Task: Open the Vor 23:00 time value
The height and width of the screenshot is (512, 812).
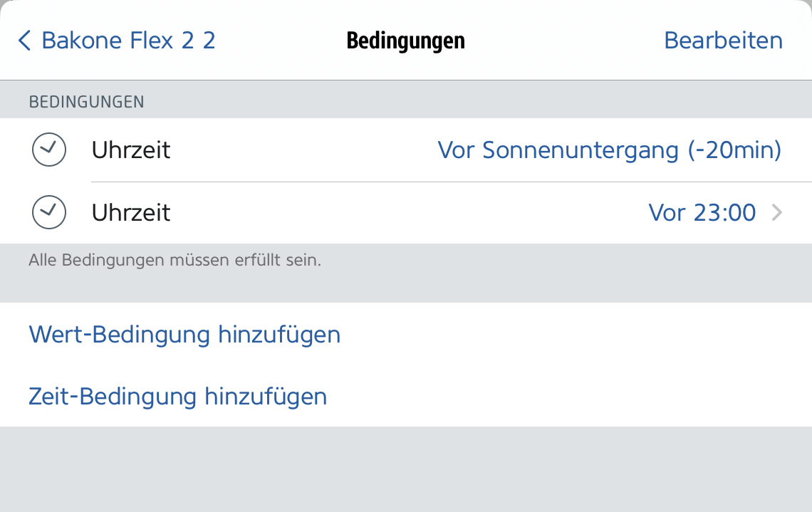Action: 702,212
